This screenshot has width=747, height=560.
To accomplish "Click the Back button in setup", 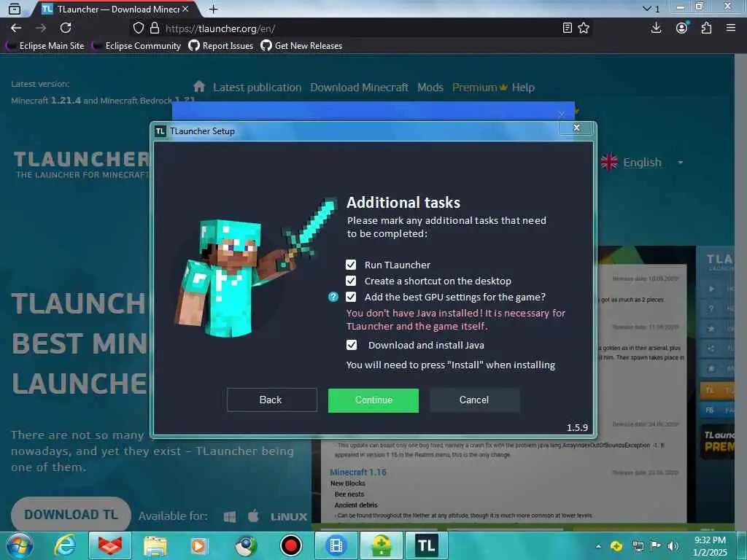I will 271,400.
